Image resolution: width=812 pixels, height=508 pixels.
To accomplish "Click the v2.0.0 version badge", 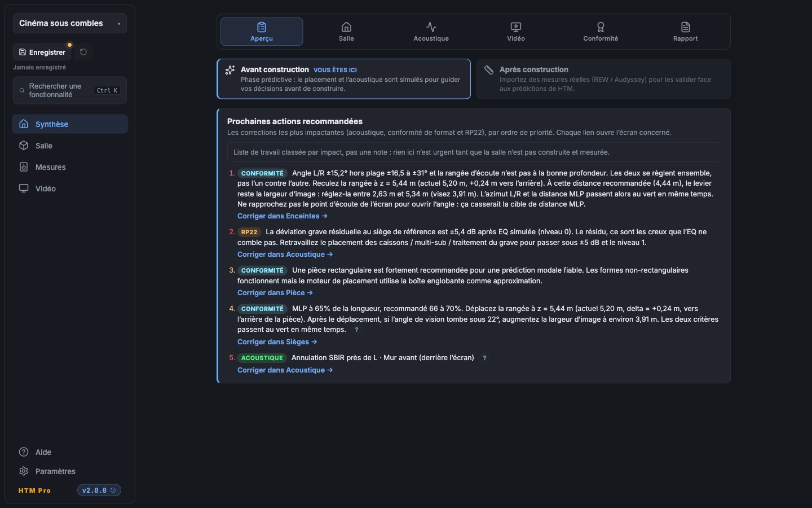I will 99,491.
